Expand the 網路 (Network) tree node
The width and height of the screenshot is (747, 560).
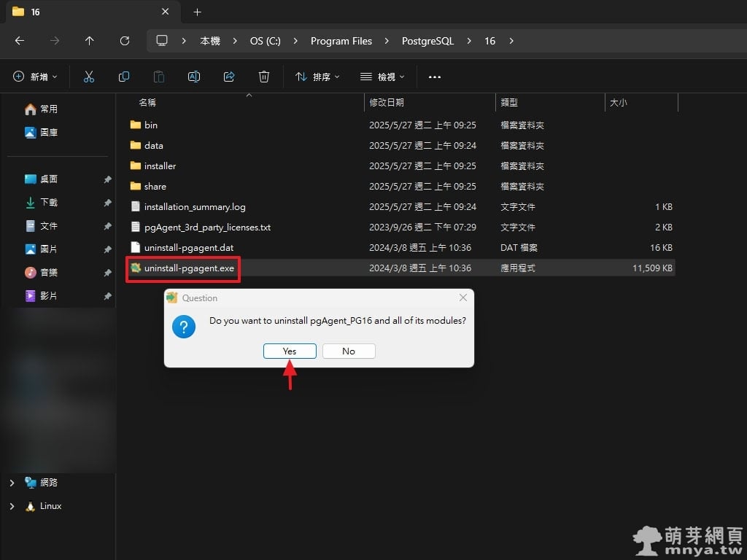click(x=12, y=483)
